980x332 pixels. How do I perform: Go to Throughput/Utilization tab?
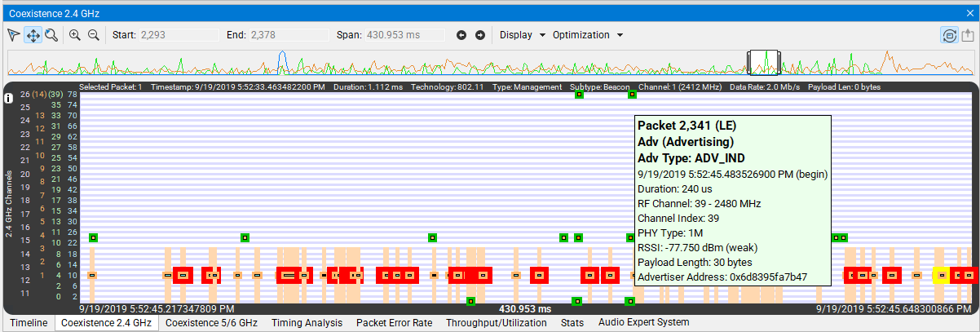497,323
